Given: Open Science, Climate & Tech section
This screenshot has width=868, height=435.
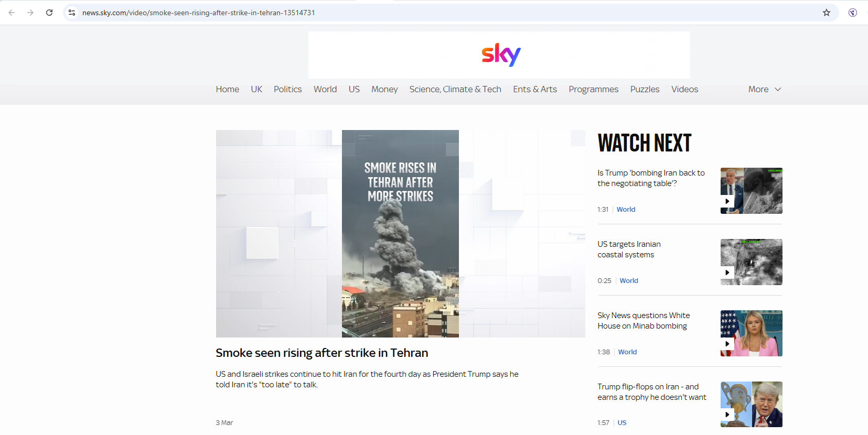Looking at the screenshot, I should tap(455, 89).
